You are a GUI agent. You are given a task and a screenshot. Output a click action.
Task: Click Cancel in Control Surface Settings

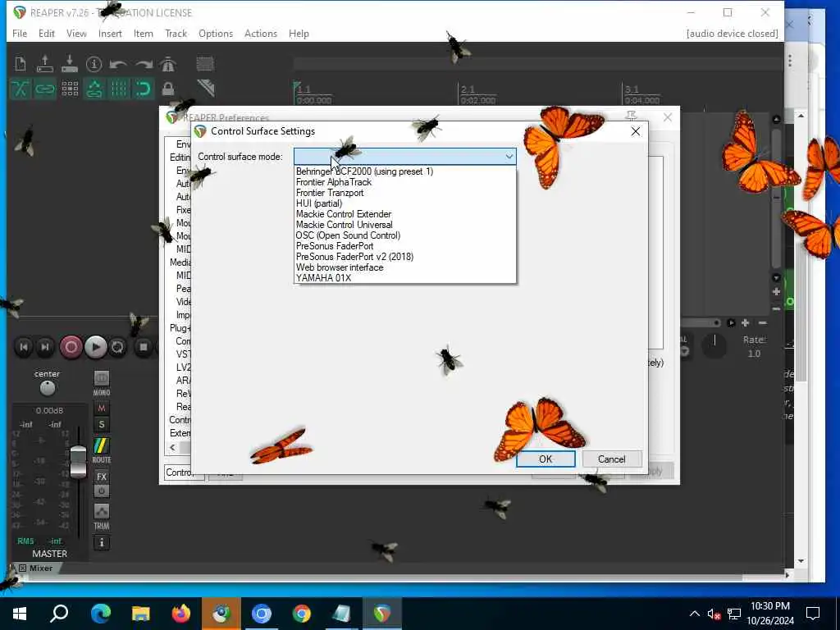[x=612, y=459]
